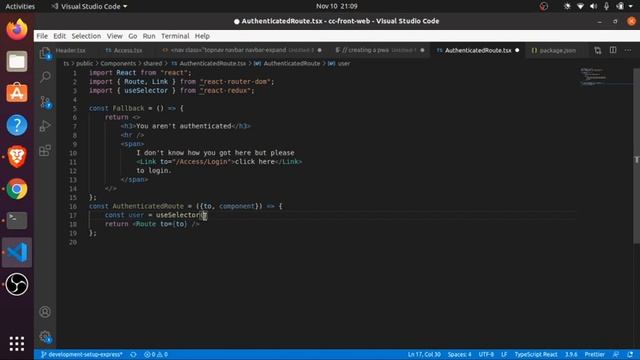Switch to the package.json tab
Viewport: 640px width, 360px height.
pos(558,50)
